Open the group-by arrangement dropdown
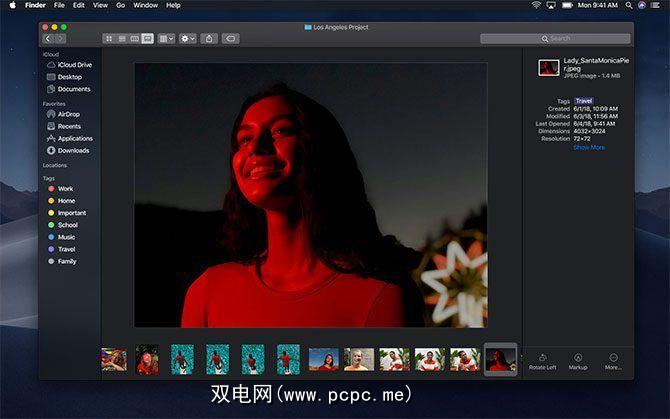 pos(166,39)
